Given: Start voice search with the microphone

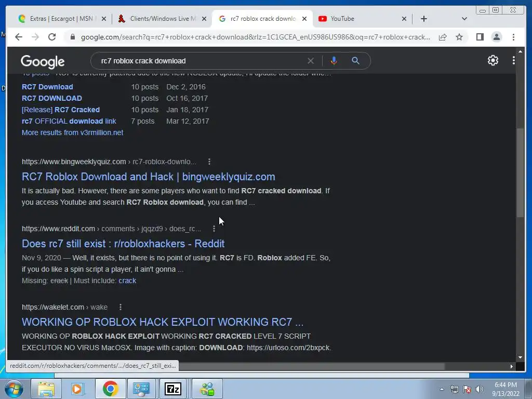Looking at the screenshot, I should (334, 61).
